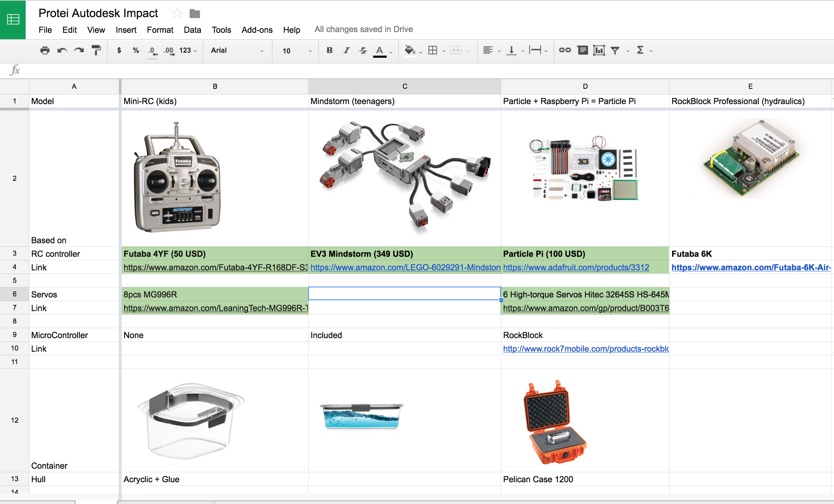Expand the text color dropdown arrow
This screenshot has height=504, width=834.
pos(391,52)
